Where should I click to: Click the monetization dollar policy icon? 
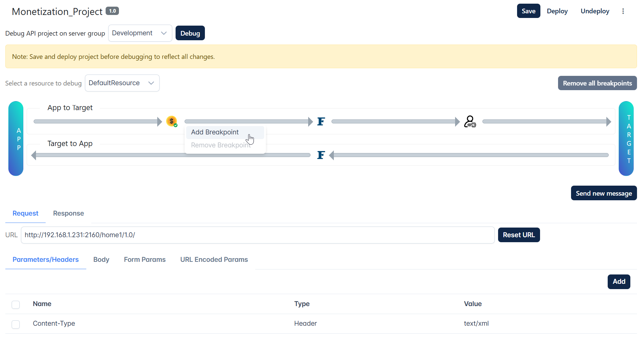(x=172, y=121)
